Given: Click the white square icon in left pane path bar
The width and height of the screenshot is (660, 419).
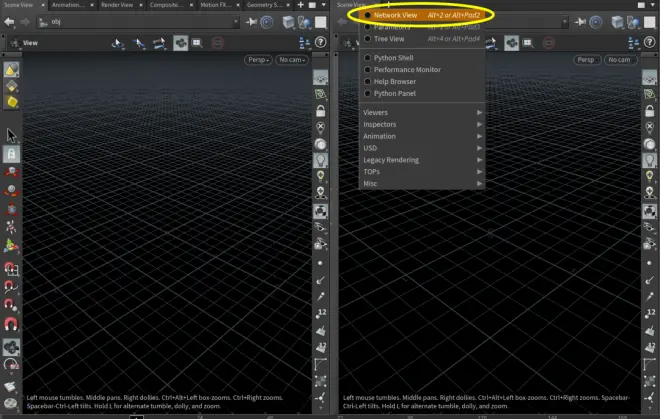Looking at the screenshot, I should (x=321, y=22).
